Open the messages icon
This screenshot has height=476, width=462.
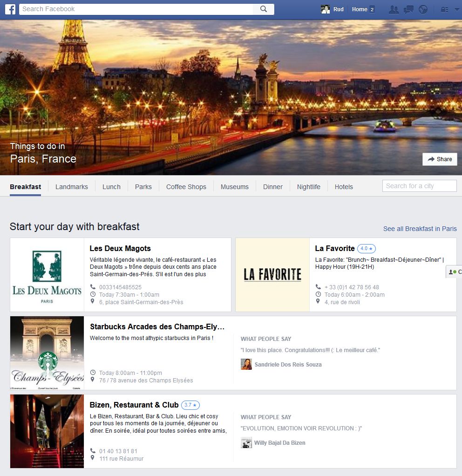408,9
